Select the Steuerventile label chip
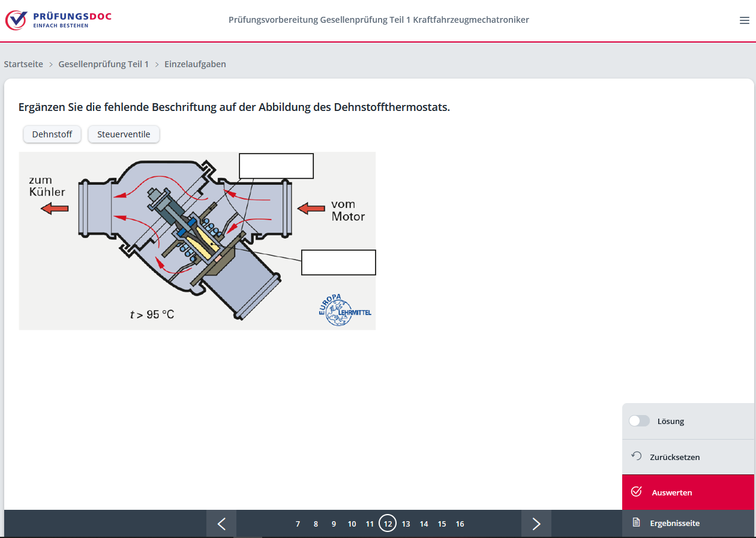The image size is (756, 538). (124, 134)
